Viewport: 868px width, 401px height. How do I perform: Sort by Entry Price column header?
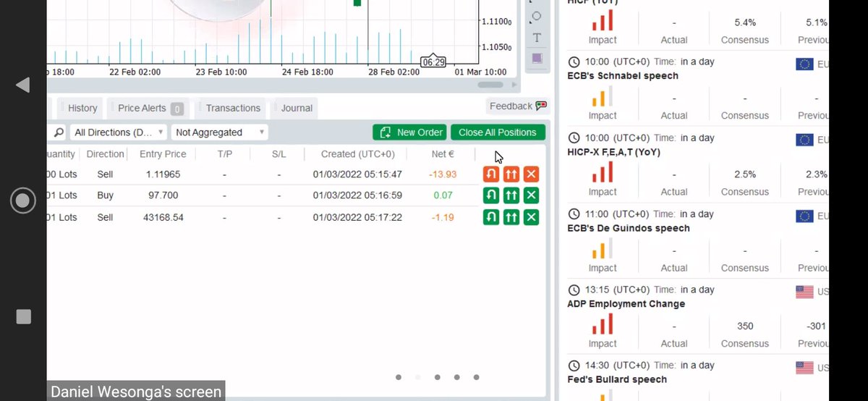click(163, 154)
